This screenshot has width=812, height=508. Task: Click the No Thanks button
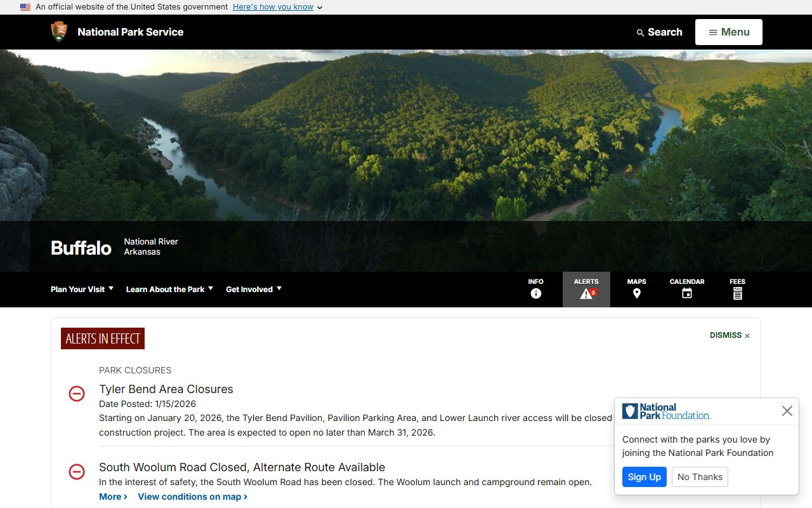coord(700,477)
